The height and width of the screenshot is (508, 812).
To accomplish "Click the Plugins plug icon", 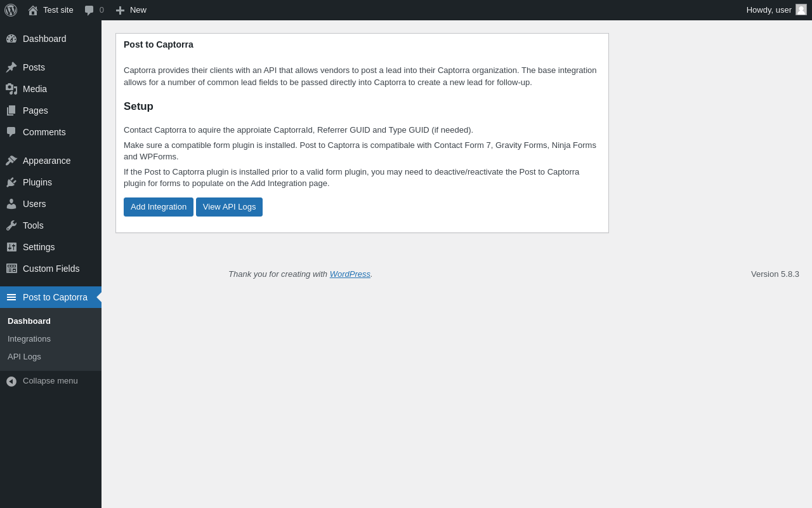I will coord(11,182).
